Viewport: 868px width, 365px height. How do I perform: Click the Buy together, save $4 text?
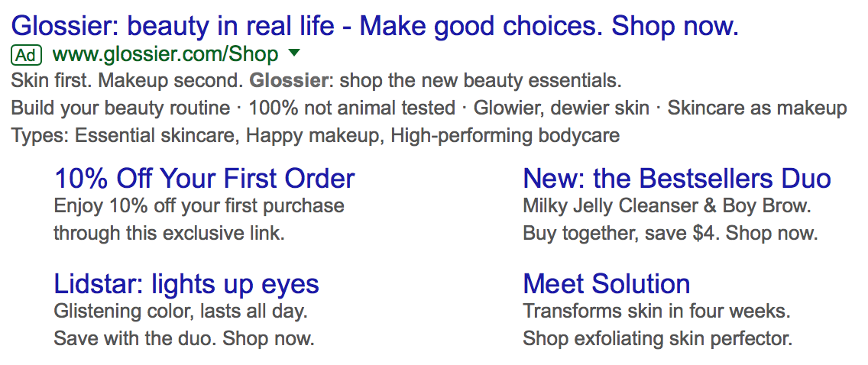(x=620, y=234)
